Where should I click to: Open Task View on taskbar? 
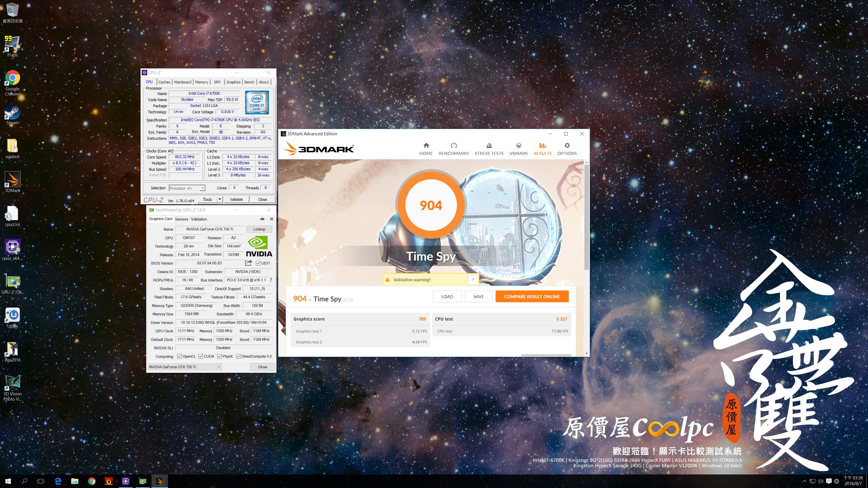click(x=41, y=481)
